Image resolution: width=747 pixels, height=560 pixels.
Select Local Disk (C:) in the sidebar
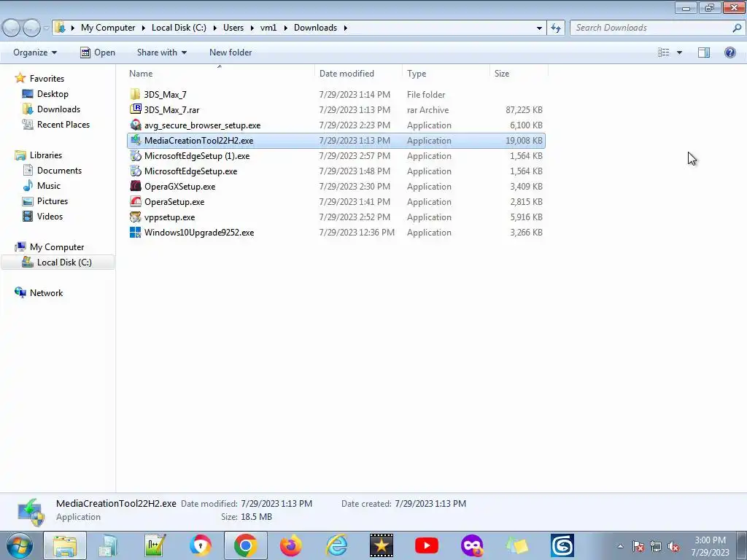[x=58, y=262]
